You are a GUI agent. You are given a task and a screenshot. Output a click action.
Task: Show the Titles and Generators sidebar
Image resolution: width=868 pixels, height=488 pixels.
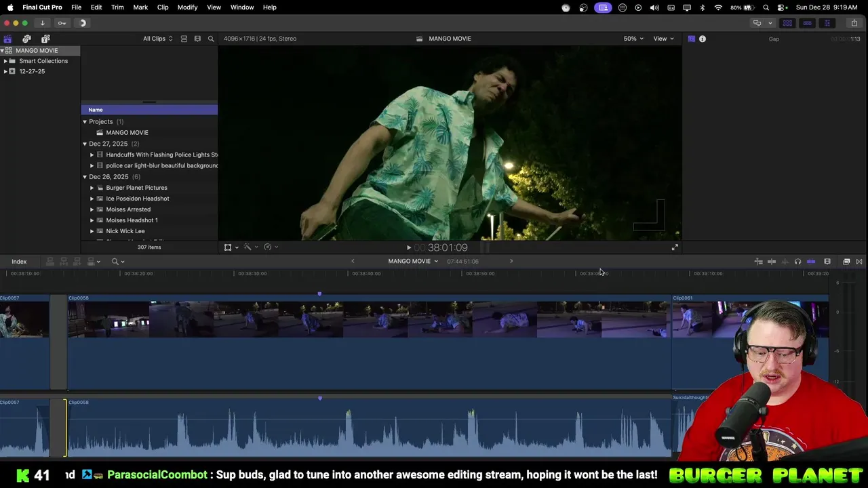45,39
